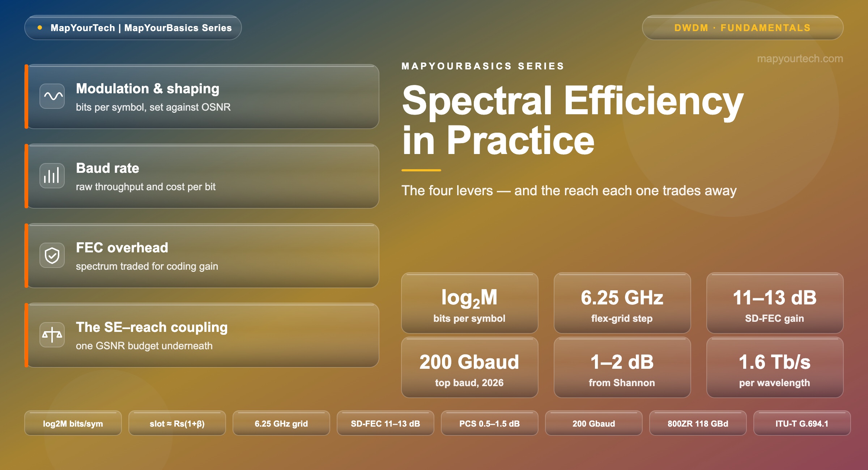Click the 1–2 dB from Shannon tile
The height and width of the screenshot is (470, 868).
click(x=622, y=367)
